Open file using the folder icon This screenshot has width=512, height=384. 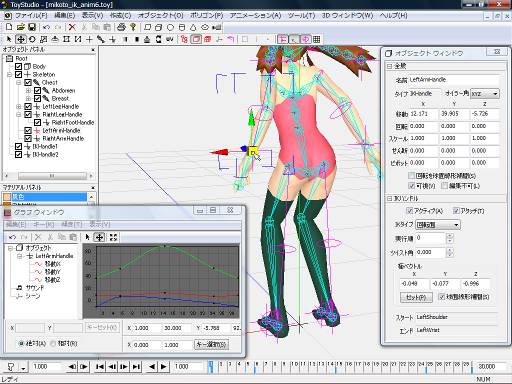pyautogui.click(x=21, y=27)
